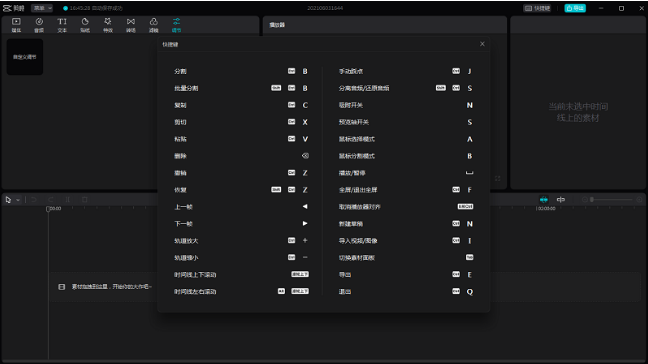Open the 特效 effects tab
This screenshot has height=364, width=648.
(x=108, y=25)
